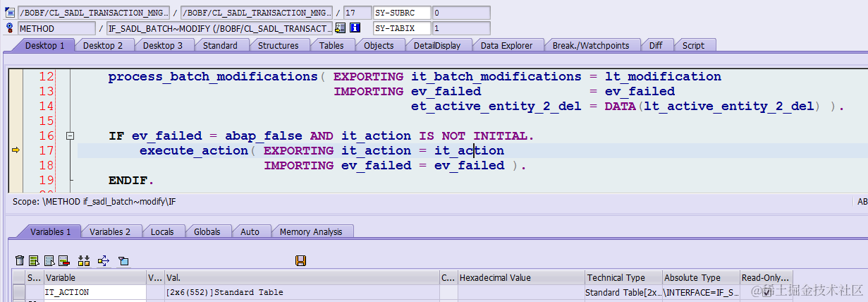The width and height of the screenshot is (868, 302).
Task: Click the Technical Type column header
Action: [624, 278]
